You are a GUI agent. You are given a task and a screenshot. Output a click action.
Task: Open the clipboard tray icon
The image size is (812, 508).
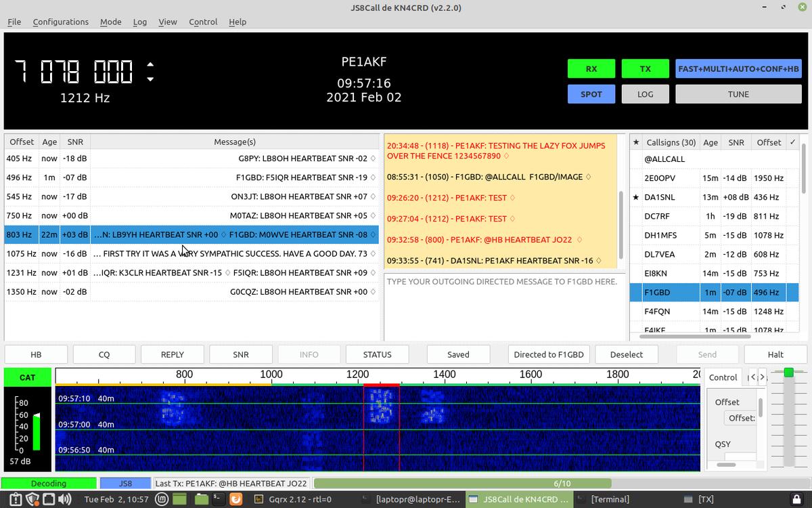[x=16, y=499]
